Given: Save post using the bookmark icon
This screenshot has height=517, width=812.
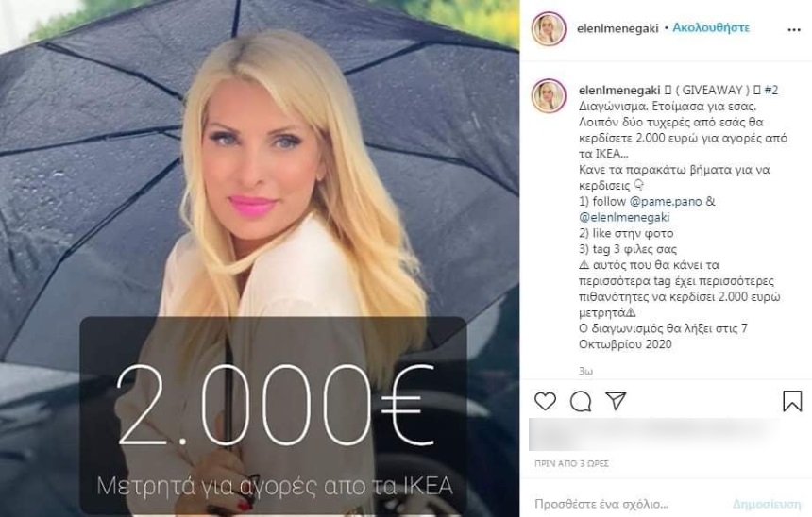Looking at the screenshot, I should (792, 401).
